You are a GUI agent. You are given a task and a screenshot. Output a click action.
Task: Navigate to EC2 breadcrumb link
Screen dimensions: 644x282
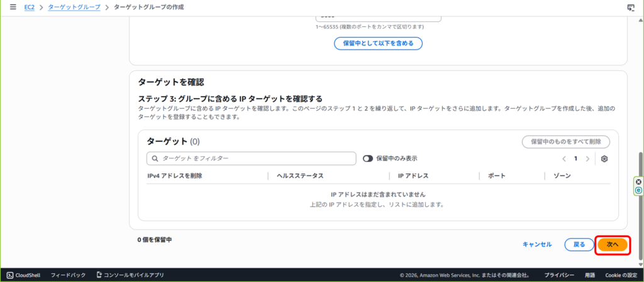[29, 7]
